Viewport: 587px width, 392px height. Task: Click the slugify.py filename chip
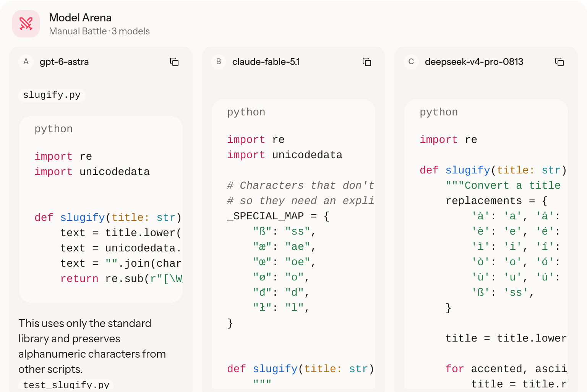[52, 95]
